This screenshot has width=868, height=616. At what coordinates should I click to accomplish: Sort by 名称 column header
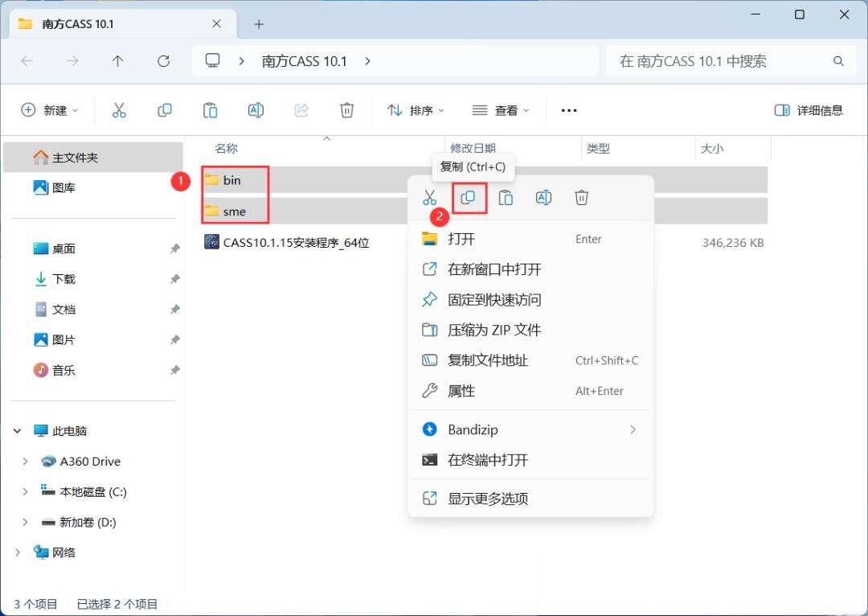227,149
